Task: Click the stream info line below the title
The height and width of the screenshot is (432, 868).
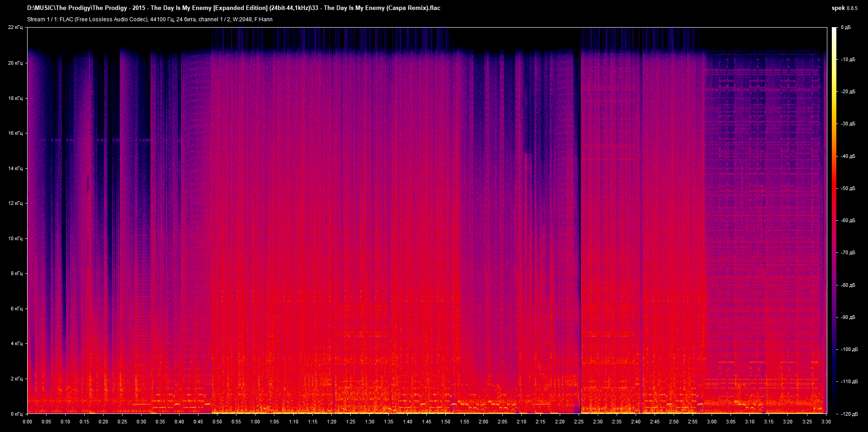Action: click(x=150, y=19)
